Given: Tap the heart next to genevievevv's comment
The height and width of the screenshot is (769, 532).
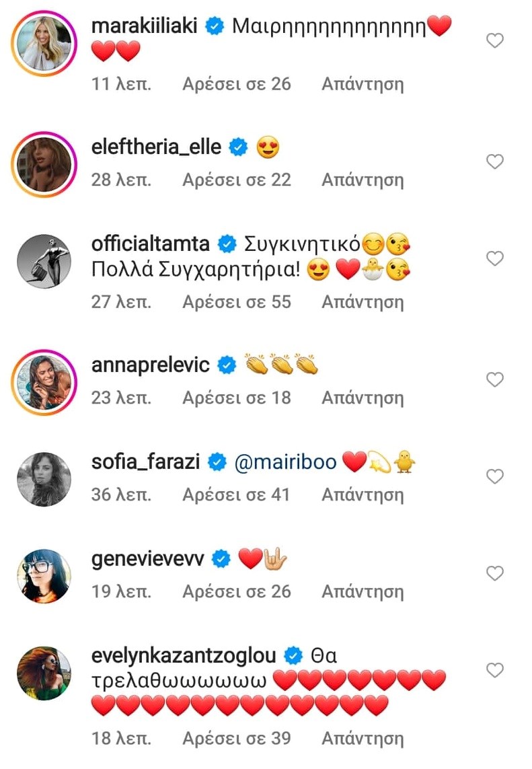Looking at the screenshot, I should point(495,573).
